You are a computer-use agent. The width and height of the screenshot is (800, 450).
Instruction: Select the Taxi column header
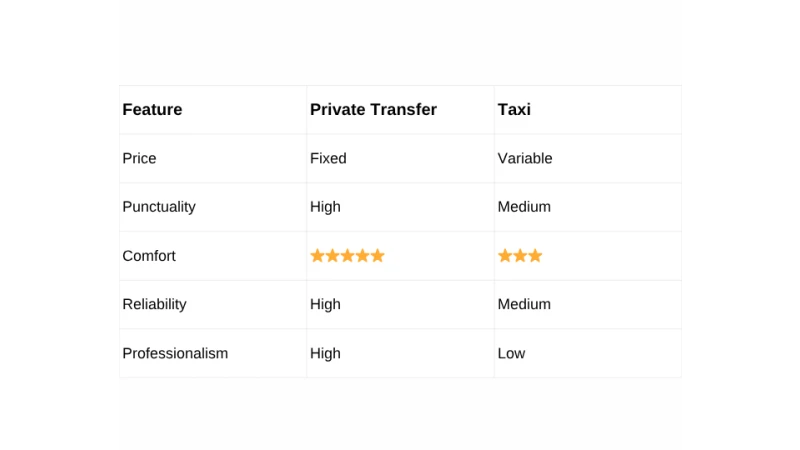click(x=514, y=110)
